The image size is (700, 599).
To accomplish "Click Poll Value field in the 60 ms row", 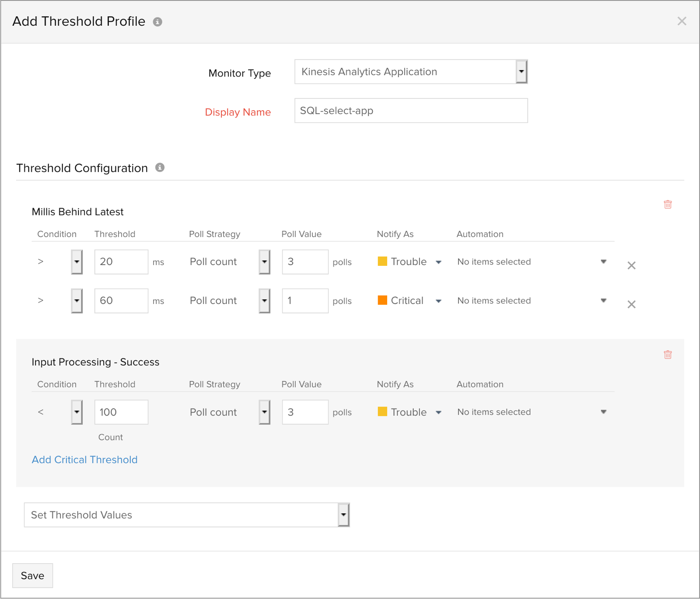I will [x=305, y=301].
